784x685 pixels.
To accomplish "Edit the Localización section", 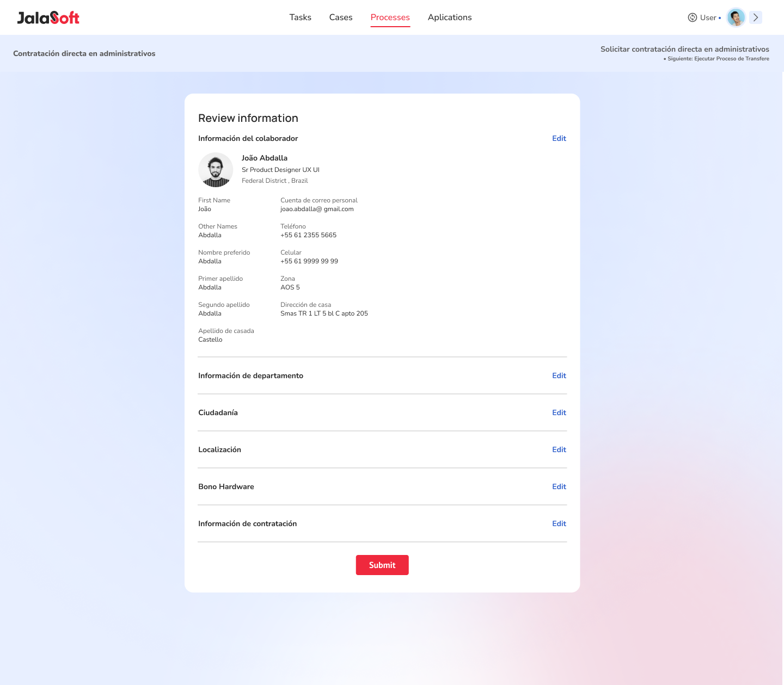I will click(559, 449).
